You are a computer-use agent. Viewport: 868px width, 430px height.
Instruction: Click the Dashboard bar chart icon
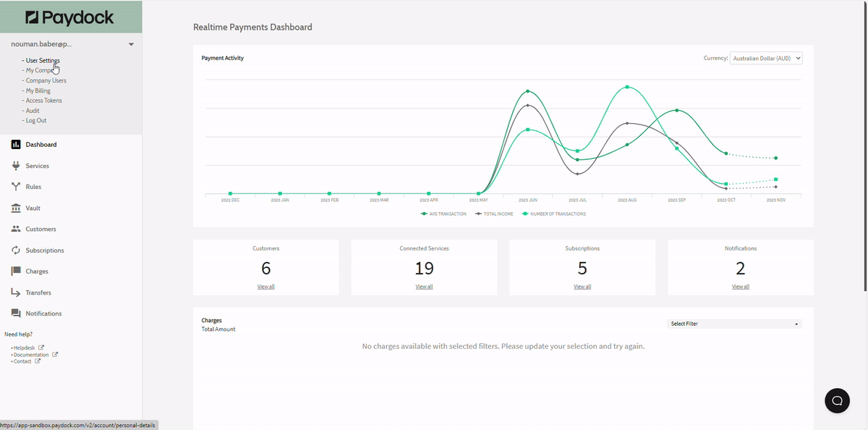[16, 145]
